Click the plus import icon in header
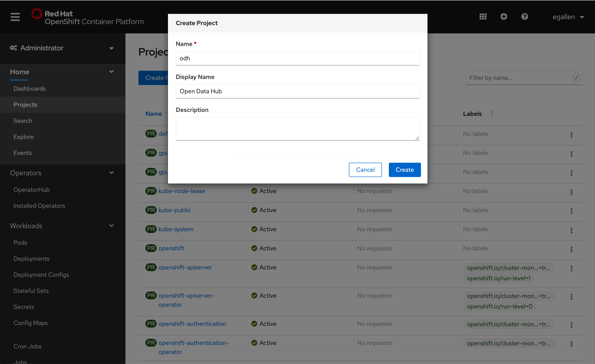The height and width of the screenshot is (364, 595). coord(504,17)
